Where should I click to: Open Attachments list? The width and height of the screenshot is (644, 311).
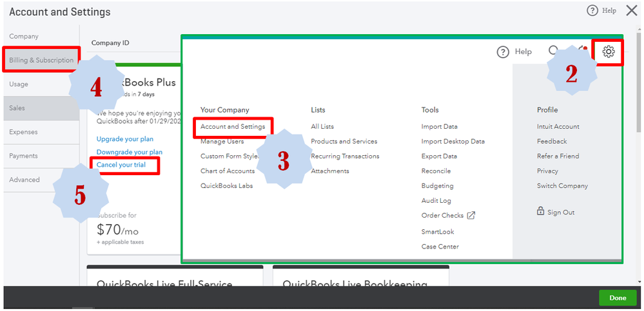[330, 171]
